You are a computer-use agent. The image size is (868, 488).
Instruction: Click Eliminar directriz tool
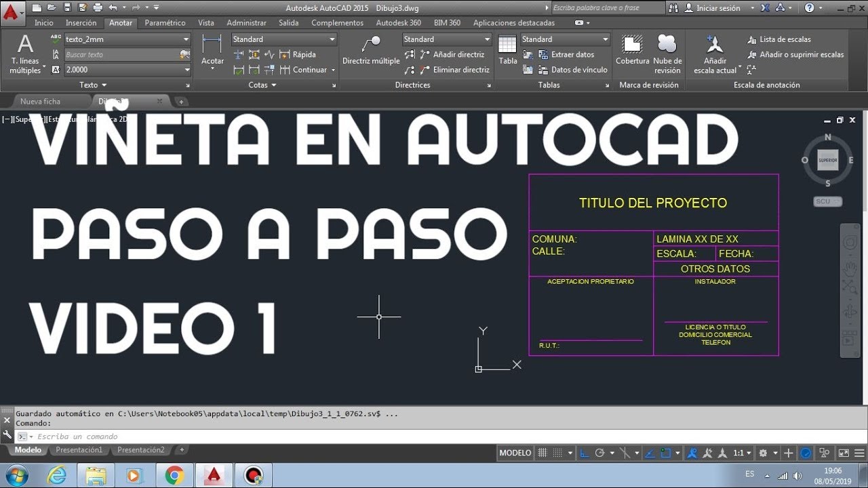(454, 70)
